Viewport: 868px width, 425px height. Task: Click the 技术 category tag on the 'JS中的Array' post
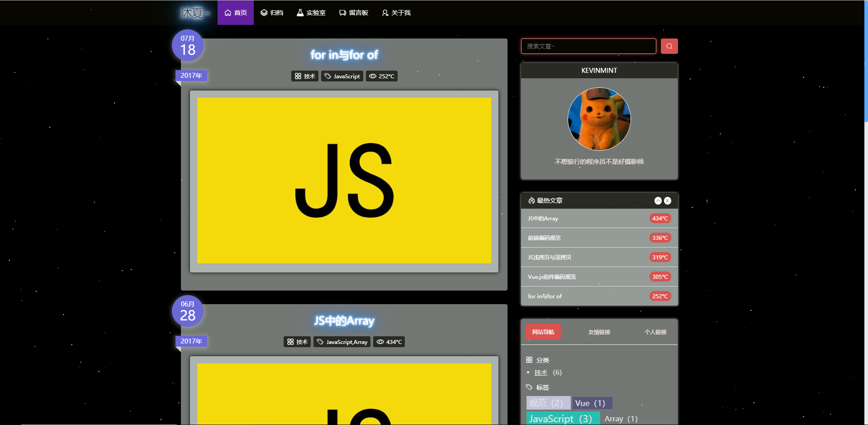[297, 342]
